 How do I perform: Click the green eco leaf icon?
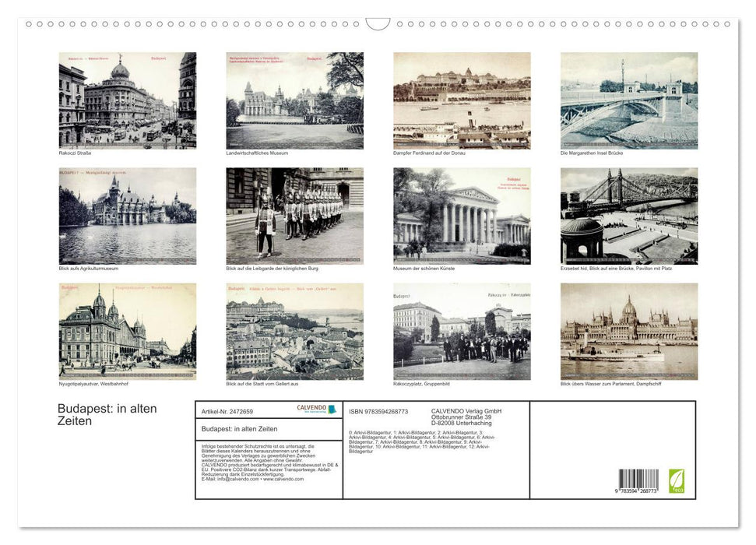tap(676, 481)
